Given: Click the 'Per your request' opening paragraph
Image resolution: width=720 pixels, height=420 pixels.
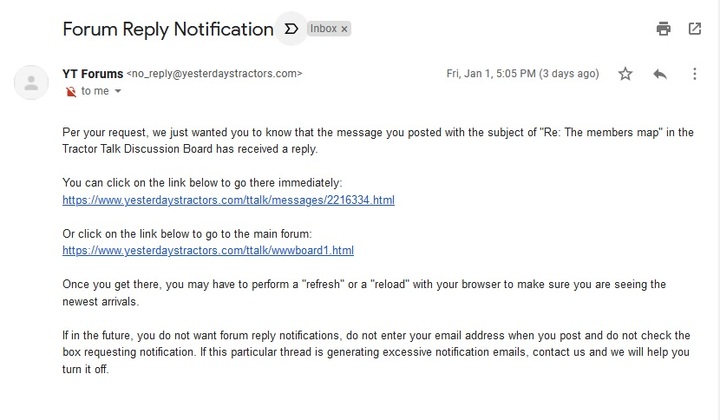Looking at the screenshot, I should click(x=378, y=140).
